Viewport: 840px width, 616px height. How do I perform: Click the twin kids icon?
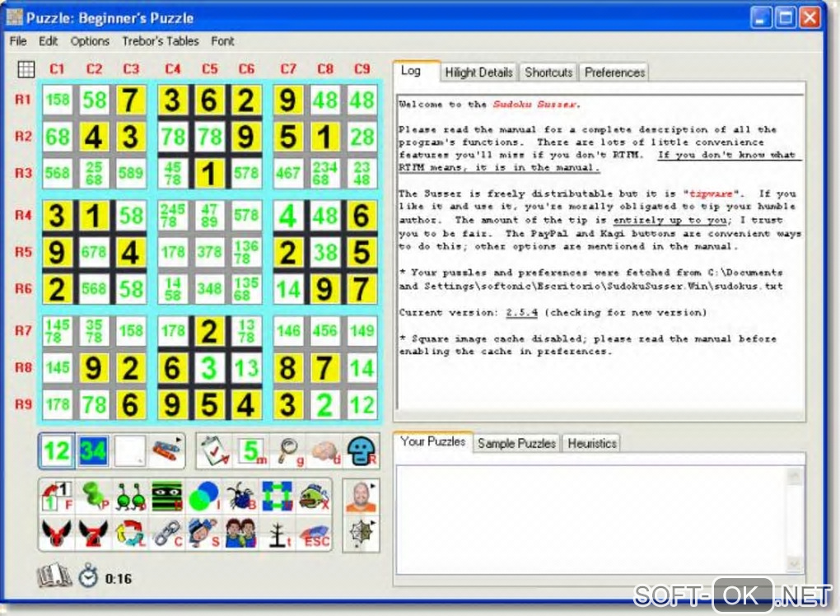pos(241,533)
